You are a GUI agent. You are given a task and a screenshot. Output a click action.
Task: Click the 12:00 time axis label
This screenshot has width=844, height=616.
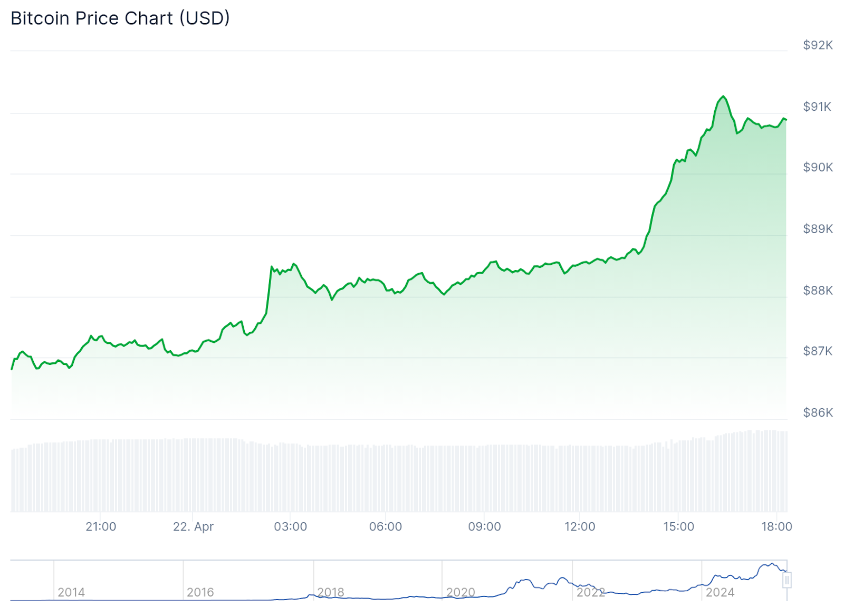pos(580,526)
